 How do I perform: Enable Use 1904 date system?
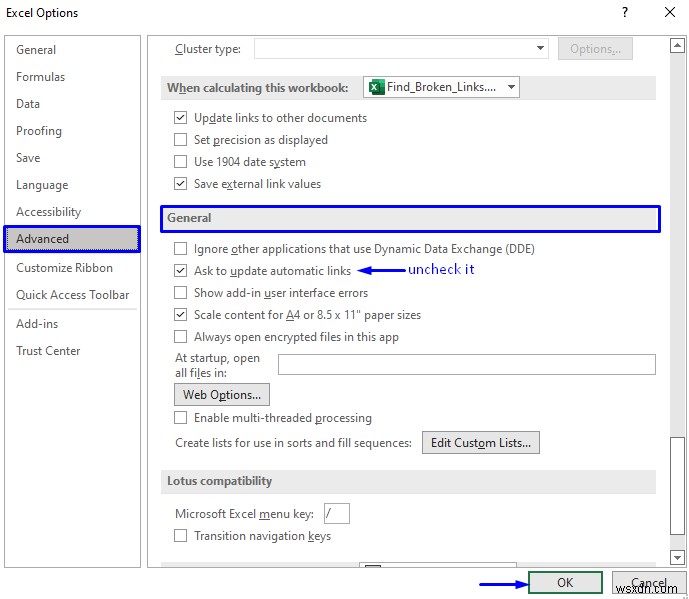(180, 162)
